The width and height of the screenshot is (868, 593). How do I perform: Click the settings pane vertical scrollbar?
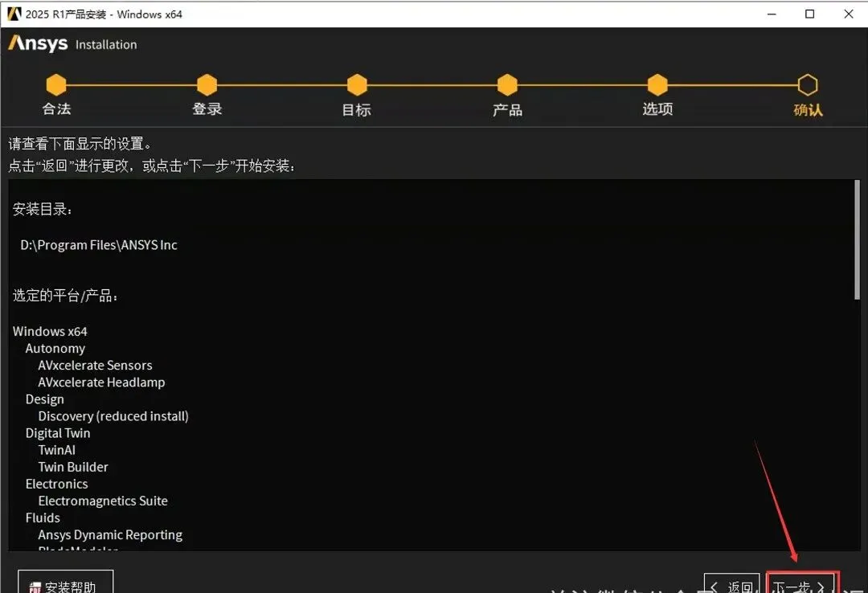[x=857, y=239]
